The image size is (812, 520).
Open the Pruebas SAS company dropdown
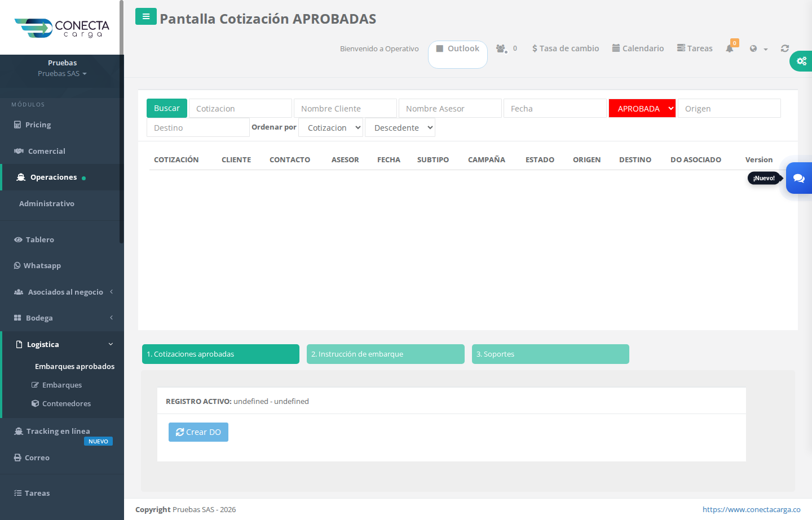tap(62, 74)
